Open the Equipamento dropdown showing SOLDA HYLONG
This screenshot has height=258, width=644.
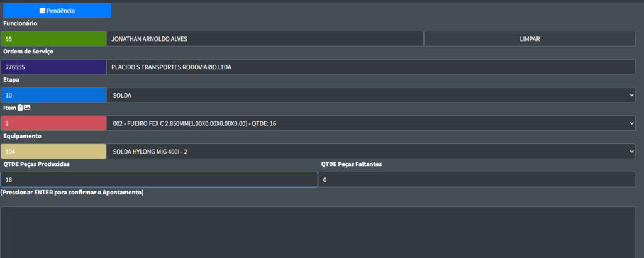[x=371, y=152]
